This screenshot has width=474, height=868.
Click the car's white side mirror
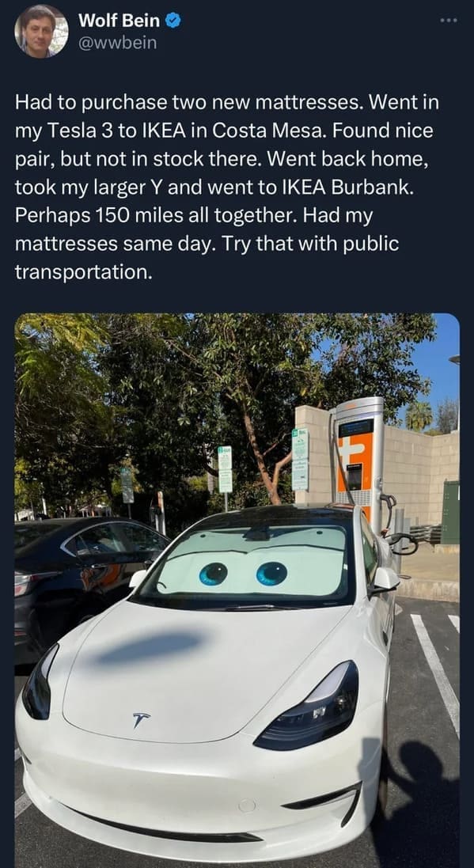coord(386,579)
